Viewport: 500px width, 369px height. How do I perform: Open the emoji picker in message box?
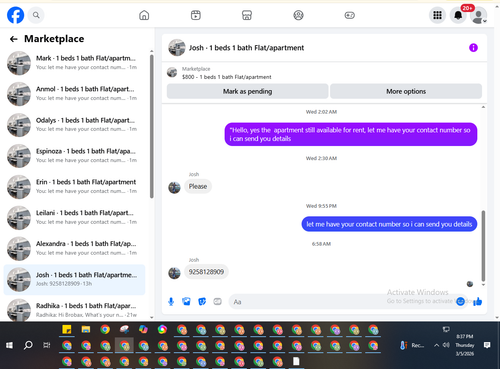(460, 301)
